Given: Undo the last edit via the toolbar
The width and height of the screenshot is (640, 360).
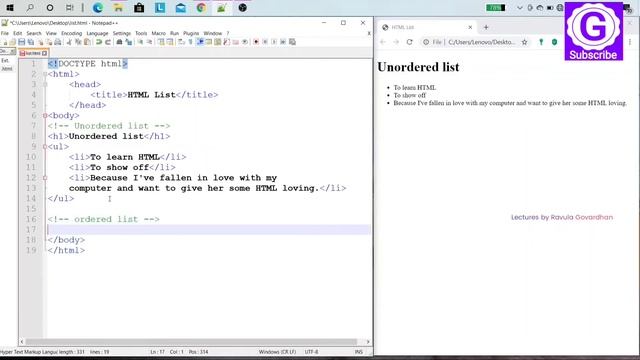Looking at the screenshot, I should click(x=99, y=42).
